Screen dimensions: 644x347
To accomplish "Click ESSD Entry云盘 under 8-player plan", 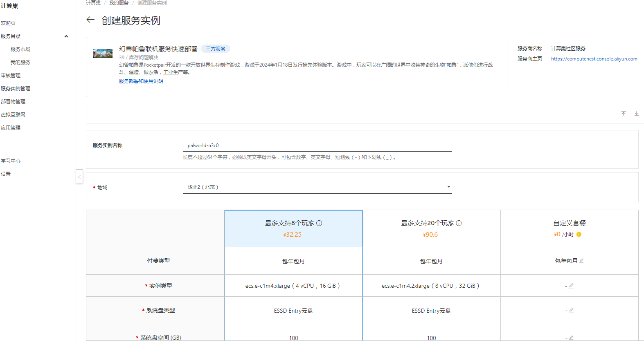I will click(293, 311).
